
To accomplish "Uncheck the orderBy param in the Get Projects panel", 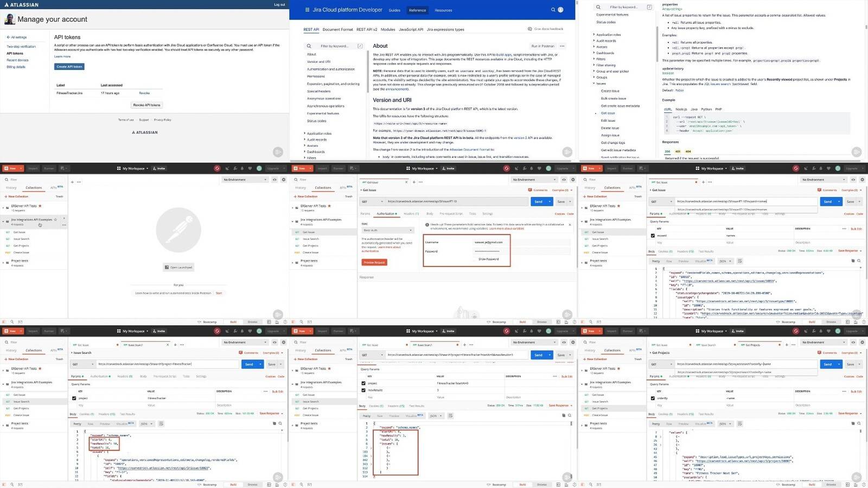I will coord(653,398).
